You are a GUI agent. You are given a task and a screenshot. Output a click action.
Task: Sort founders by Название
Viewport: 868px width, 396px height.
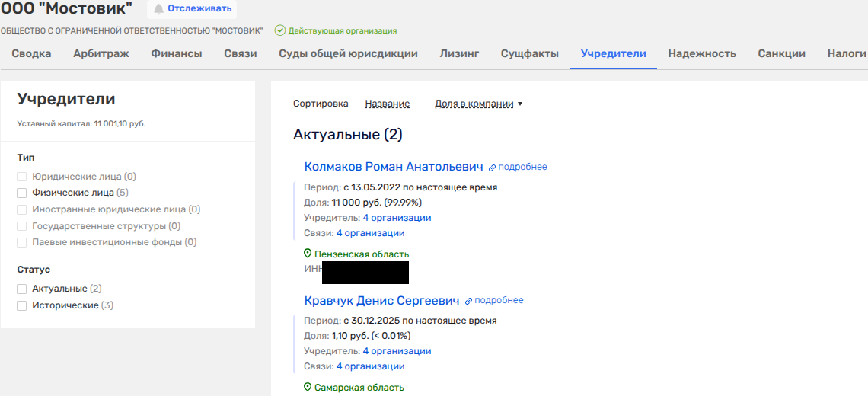pos(387,104)
